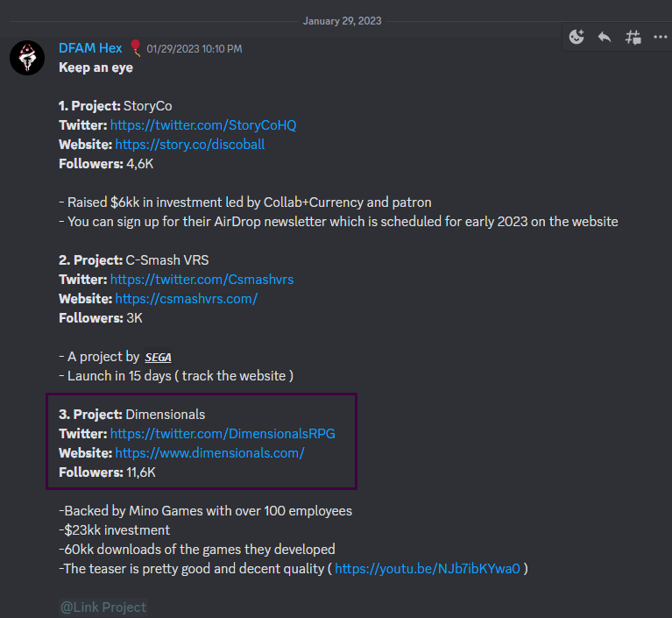
Task: Open DFAM Hex's avatar profile
Action: point(27,58)
